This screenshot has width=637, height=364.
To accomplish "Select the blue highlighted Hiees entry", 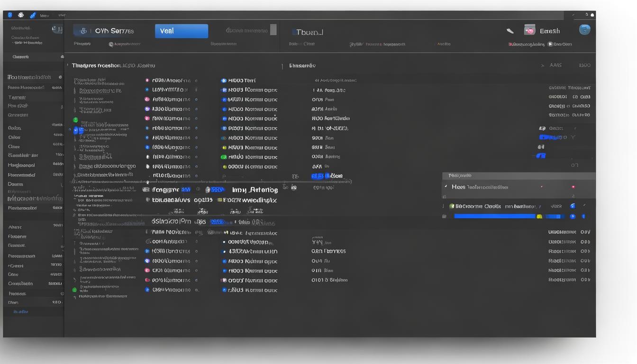I will pos(327,176).
